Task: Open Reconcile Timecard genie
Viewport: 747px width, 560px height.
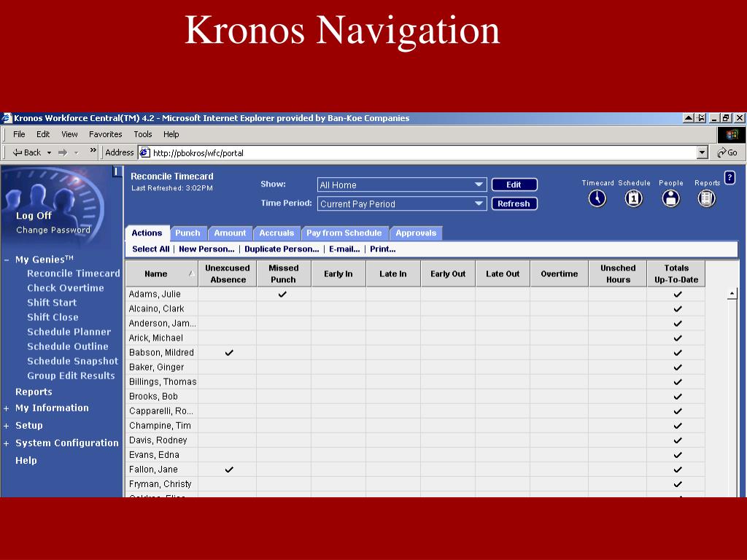Action: pyautogui.click(x=74, y=273)
